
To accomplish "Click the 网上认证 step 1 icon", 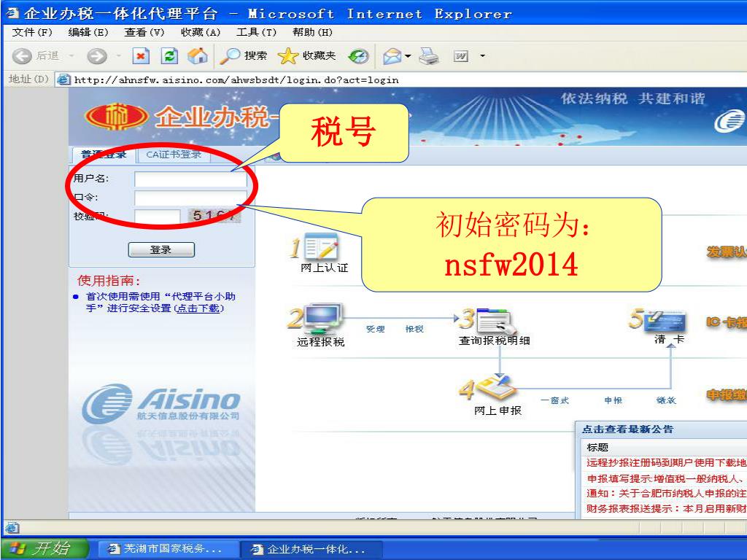I will pyautogui.click(x=320, y=247).
